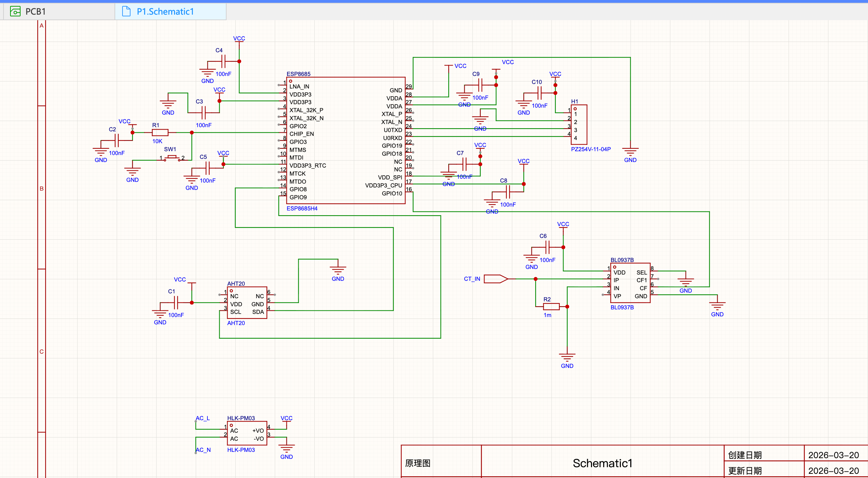The width and height of the screenshot is (868, 478).
Task: Select the HLK-PM03 power module symbol
Action: coord(247,434)
